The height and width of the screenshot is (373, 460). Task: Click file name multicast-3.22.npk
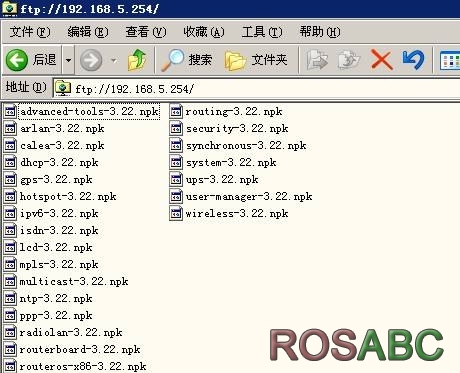(x=74, y=281)
